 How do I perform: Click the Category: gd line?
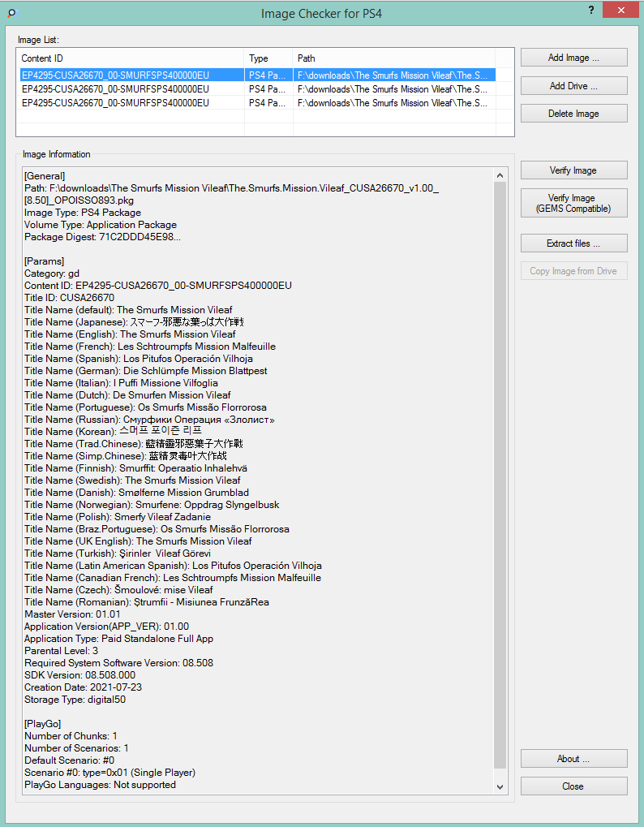pos(52,274)
